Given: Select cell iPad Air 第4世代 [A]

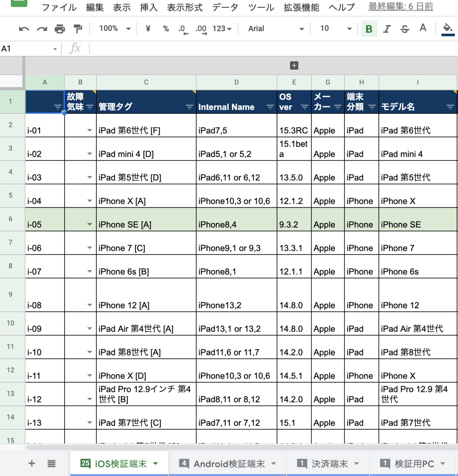Looking at the screenshot, I should click(146, 324).
